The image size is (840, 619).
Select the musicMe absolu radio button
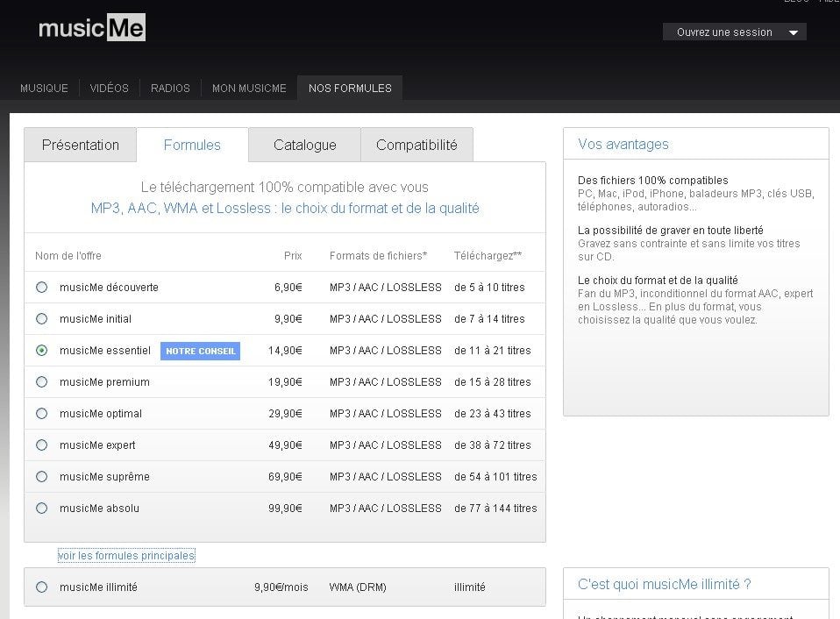[x=41, y=509]
